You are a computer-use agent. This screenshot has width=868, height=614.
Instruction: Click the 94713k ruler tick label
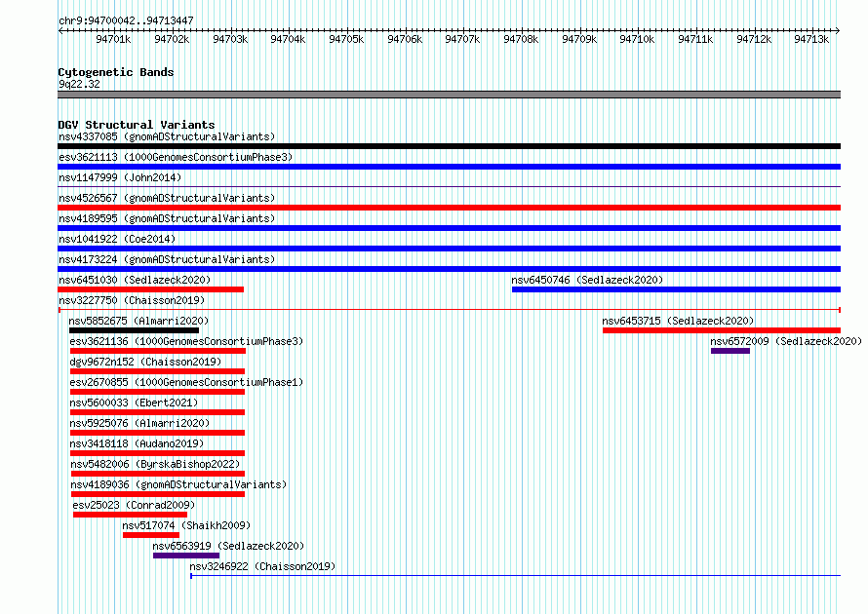click(x=811, y=39)
